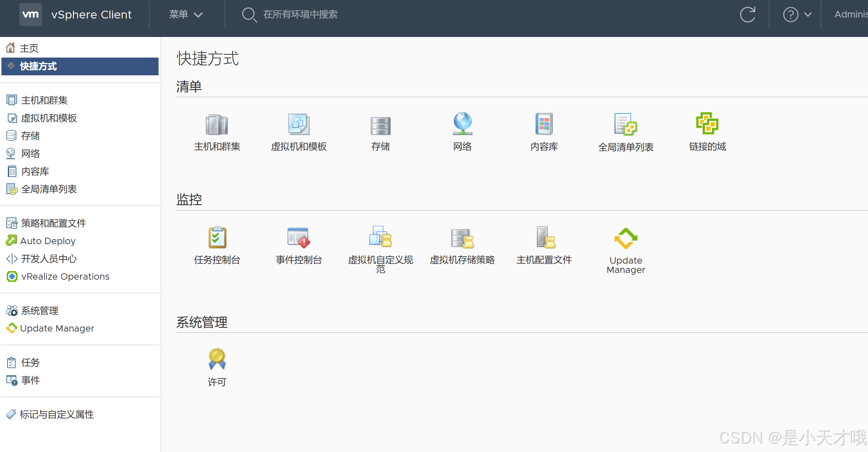Viewport: 868px width, 452px height.
Task: Click the refresh button in header
Action: click(x=747, y=15)
